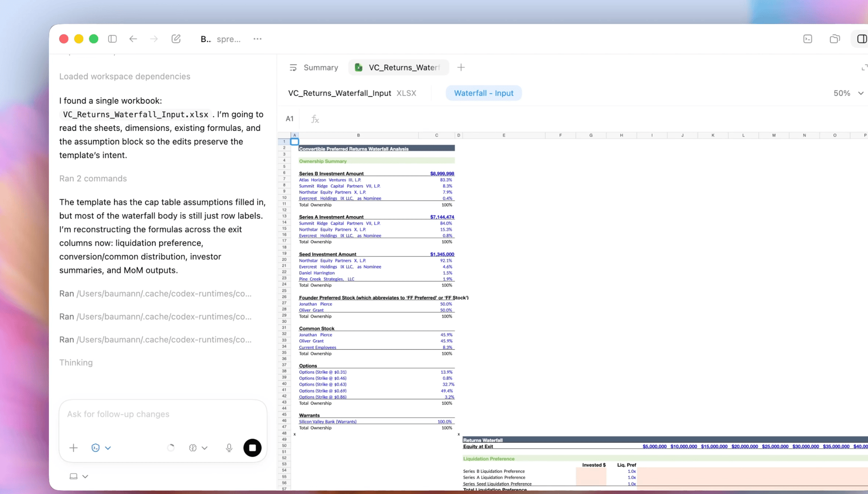The image size is (868, 494).
Task: Expand the spreadsheet panel to fullscreen
Action: pos(864,68)
